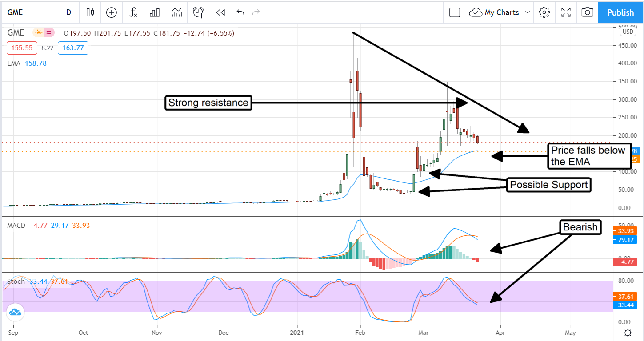Click the Nov label on time axis
This screenshot has width=644, height=341.
pyautogui.click(x=156, y=332)
